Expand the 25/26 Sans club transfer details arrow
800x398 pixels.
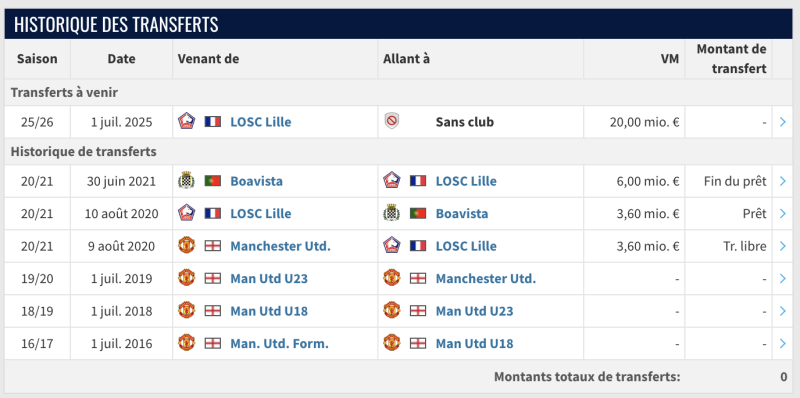point(783,122)
